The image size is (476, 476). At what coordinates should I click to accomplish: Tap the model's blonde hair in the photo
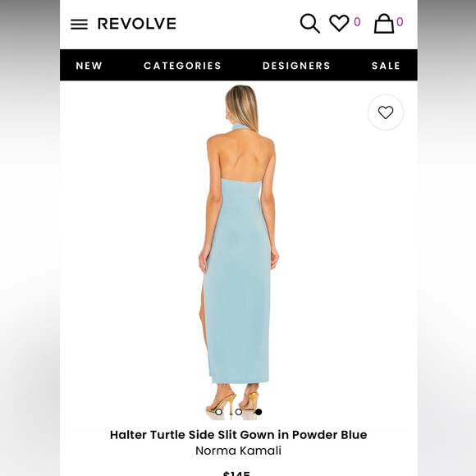pos(242,106)
